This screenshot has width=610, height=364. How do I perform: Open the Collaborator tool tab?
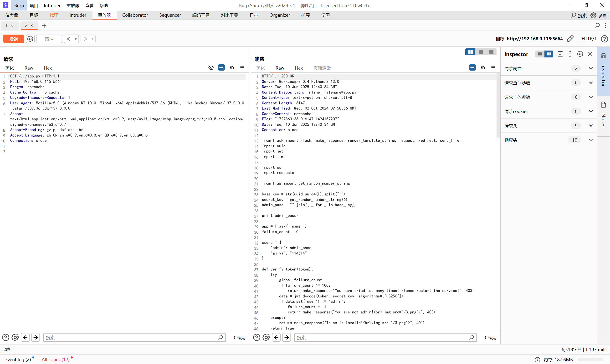point(135,15)
